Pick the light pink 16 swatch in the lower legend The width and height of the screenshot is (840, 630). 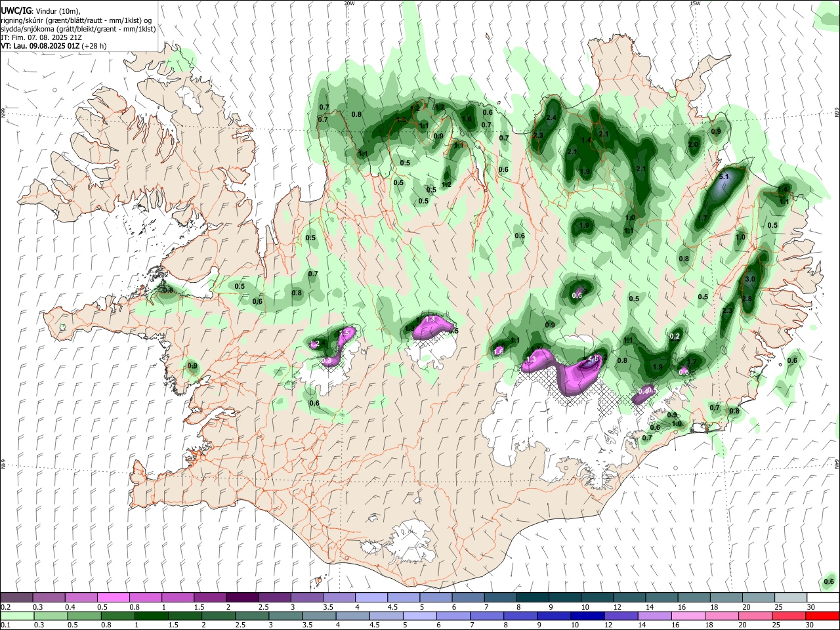coord(688,616)
